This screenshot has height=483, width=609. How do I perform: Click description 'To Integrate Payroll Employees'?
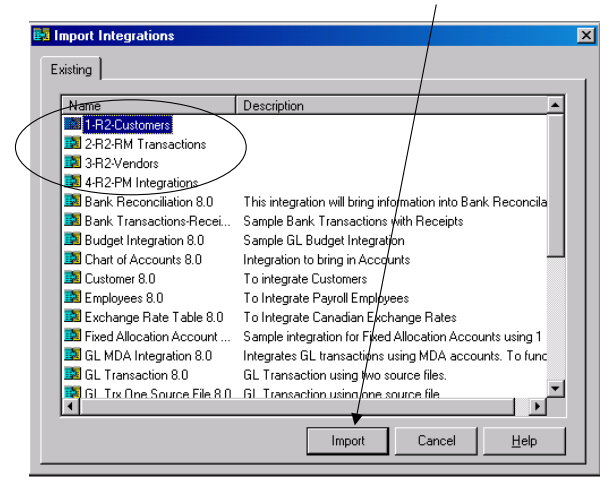[326, 298]
